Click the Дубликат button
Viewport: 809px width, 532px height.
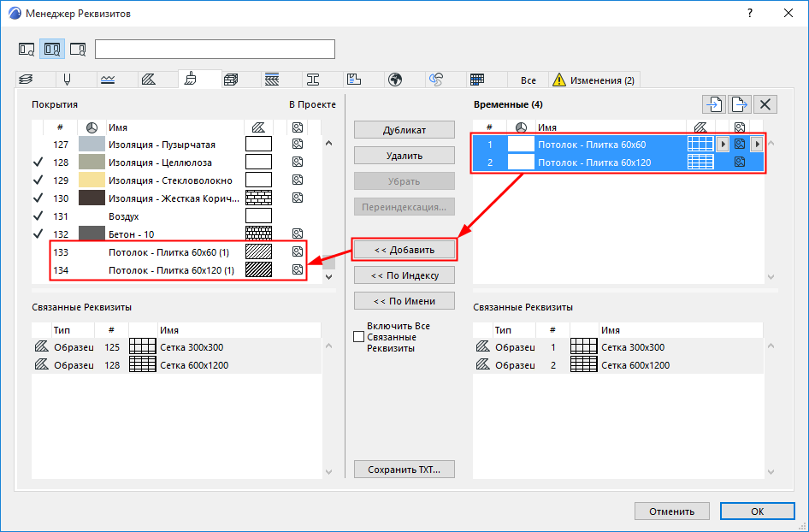point(404,129)
